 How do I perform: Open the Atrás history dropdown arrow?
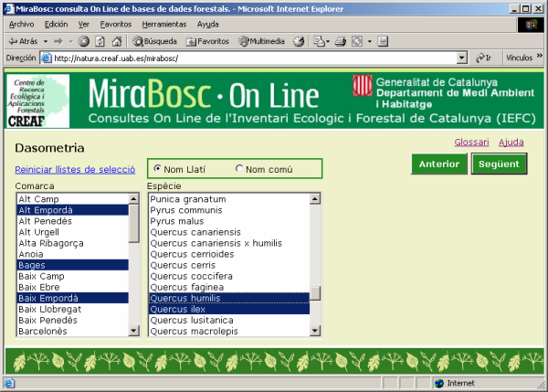pyautogui.click(x=46, y=41)
